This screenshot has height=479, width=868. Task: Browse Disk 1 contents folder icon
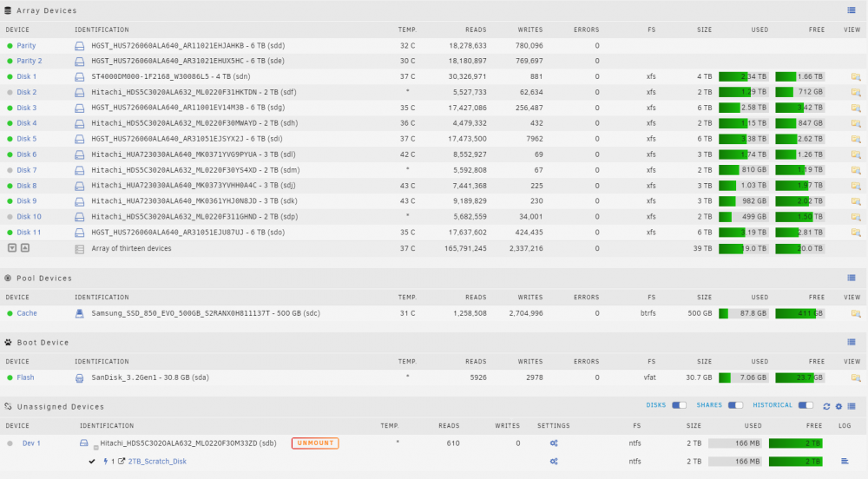point(856,77)
